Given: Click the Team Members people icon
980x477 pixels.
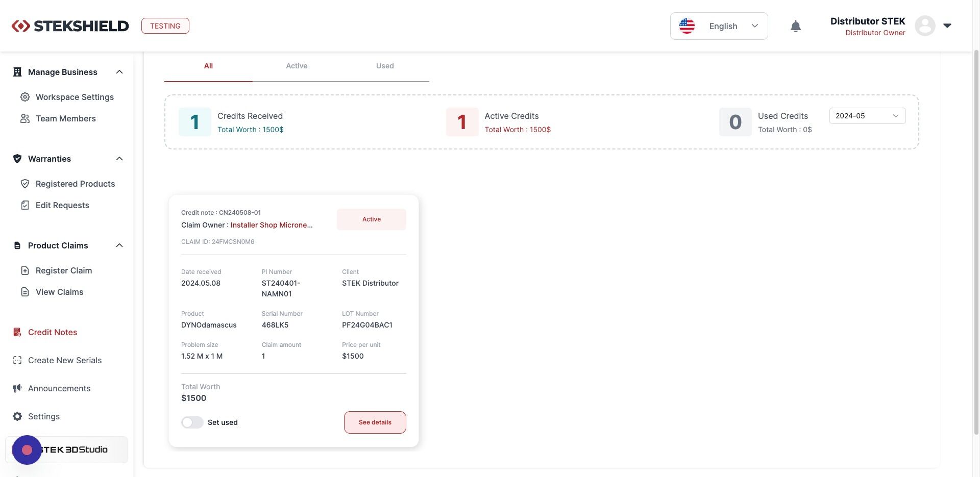Looking at the screenshot, I should coord(24,118).
